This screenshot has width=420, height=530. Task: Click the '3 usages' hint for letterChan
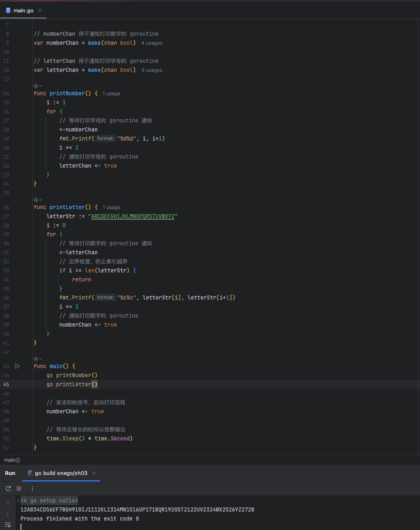click(151, 70)
